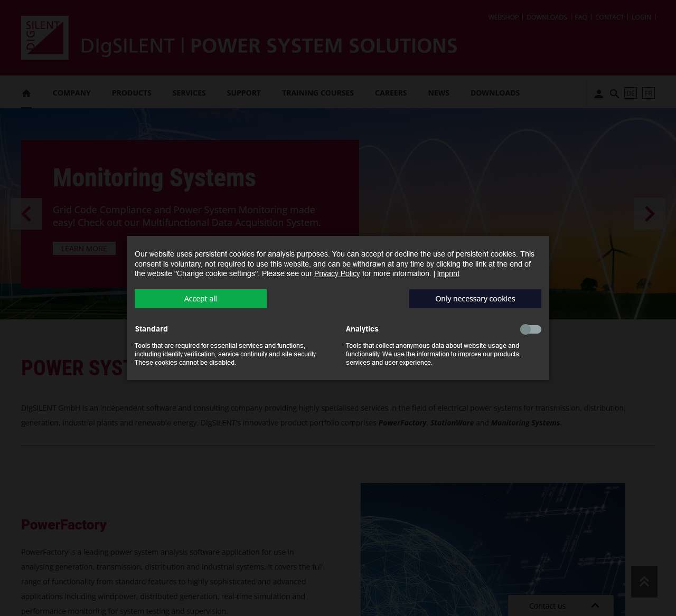Choose Only necessary cookies
Viewport: 676px width, 616px height.
tap(475, 299)
